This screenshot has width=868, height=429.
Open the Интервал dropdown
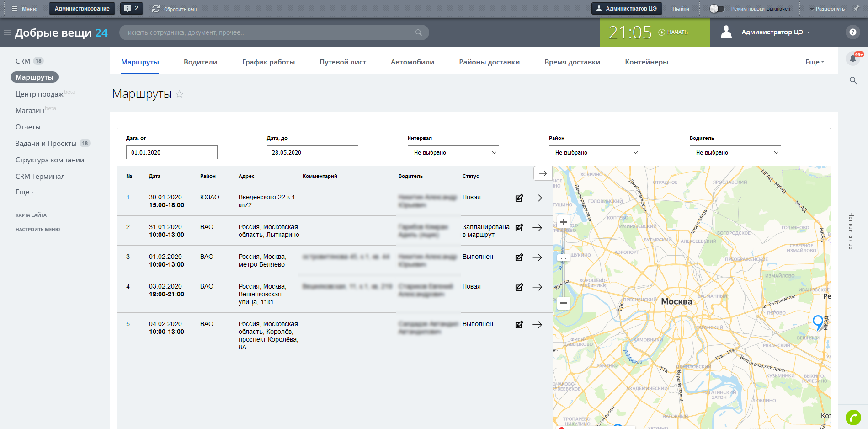pyautogui.click(x=453, y=152)
